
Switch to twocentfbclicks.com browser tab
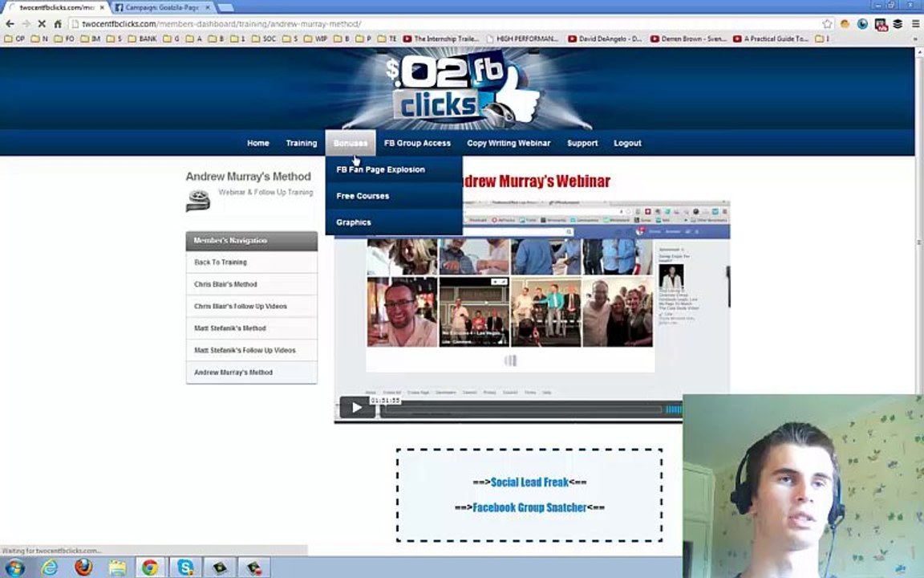click(x=56, y=8)
